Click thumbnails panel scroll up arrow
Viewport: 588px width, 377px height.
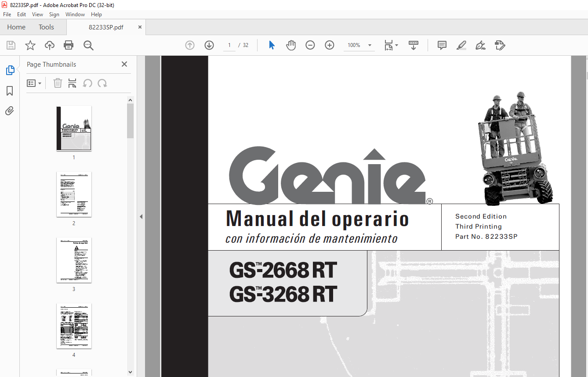[x=130, y=100]
